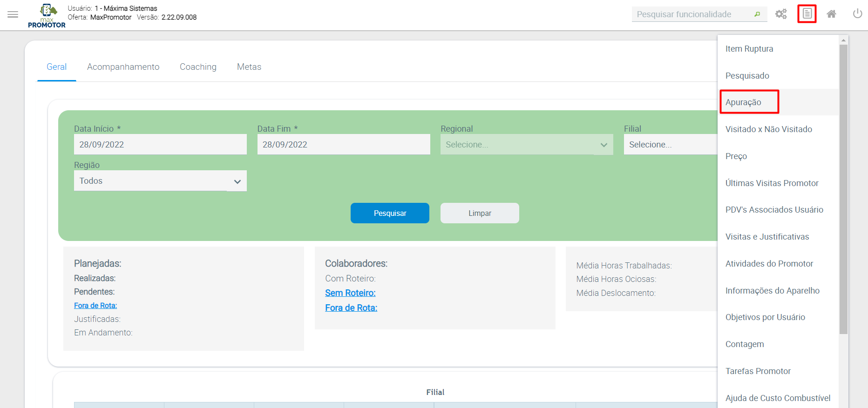Click the power logout icon
Screen dimensions: 868x408
point(857,14)
